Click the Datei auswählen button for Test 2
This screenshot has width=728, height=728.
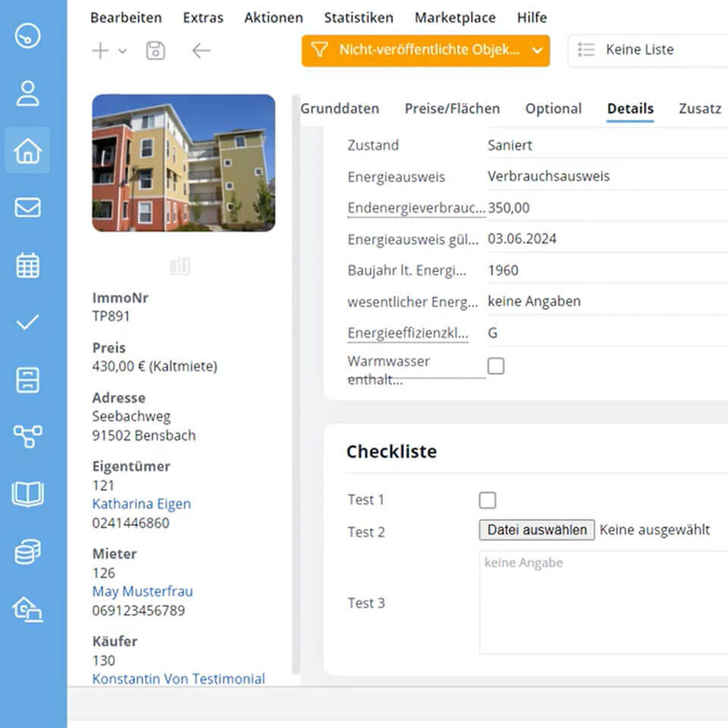(536, 529)
